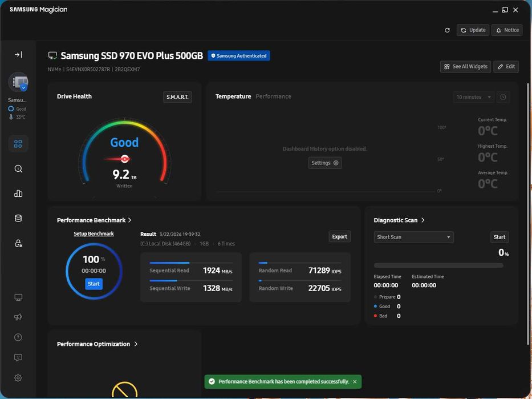Click the '1328 MB/s' Sequential Write value
532x399 pixels.
pos(217,288)
